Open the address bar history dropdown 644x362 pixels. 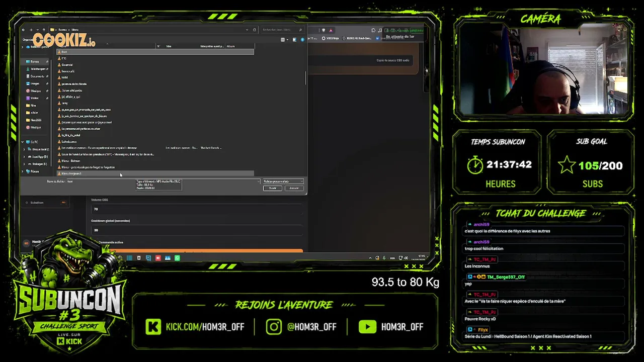[247, 30]
